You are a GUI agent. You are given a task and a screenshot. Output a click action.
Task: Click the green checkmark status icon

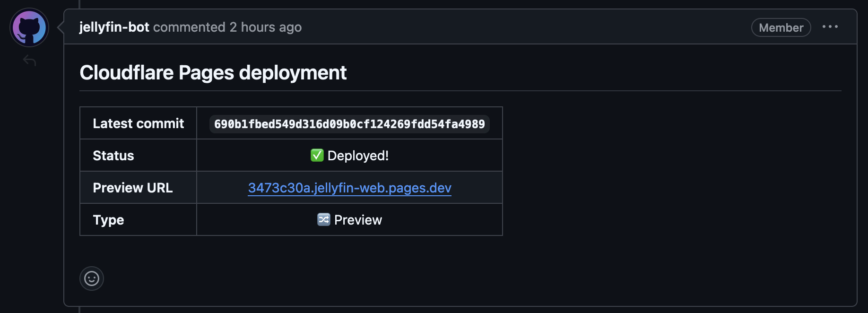(317, 155)
